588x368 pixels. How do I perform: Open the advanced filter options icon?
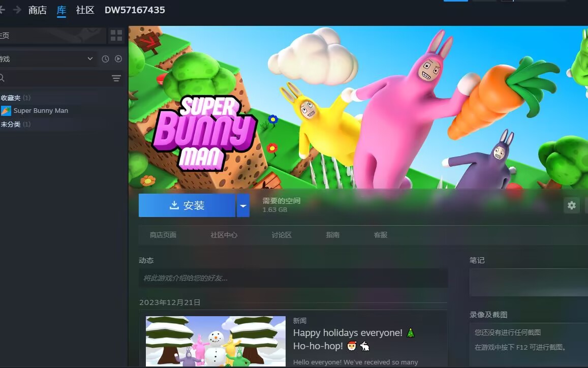click(116, 78)
